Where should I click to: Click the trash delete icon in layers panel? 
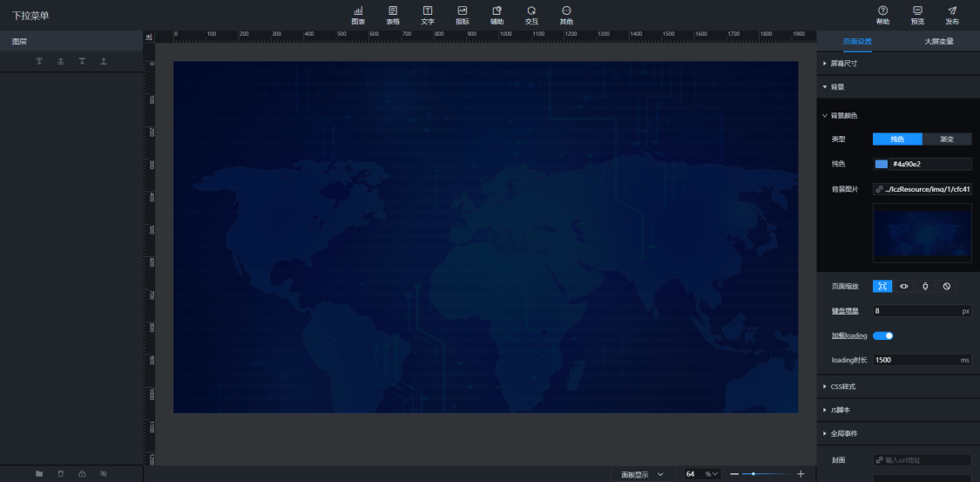point(61,473)
